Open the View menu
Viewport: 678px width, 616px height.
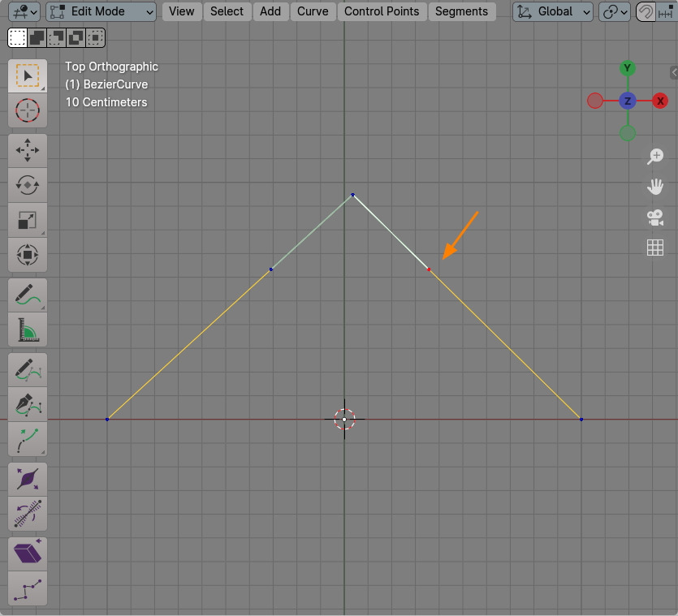(x=182, y=11)
